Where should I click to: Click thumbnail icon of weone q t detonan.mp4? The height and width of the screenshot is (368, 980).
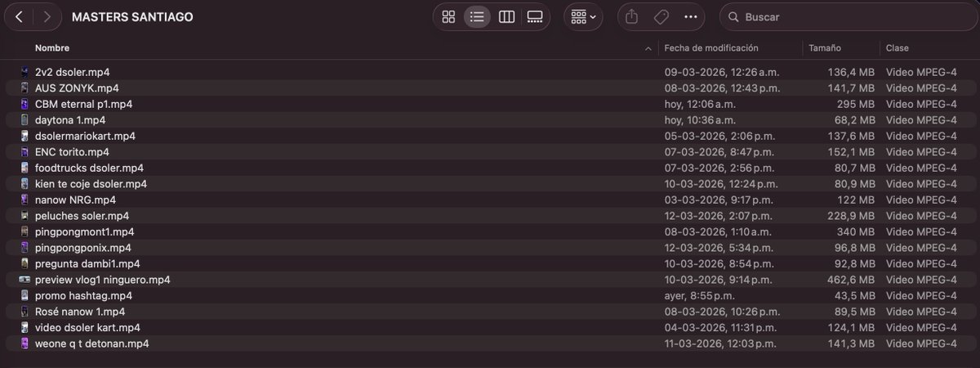[25, 343]
